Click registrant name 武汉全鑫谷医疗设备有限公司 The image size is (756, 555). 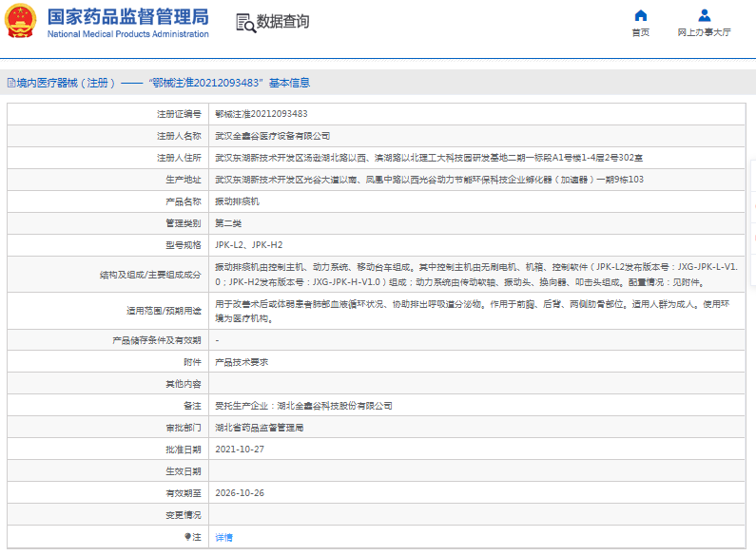(272, 136)
